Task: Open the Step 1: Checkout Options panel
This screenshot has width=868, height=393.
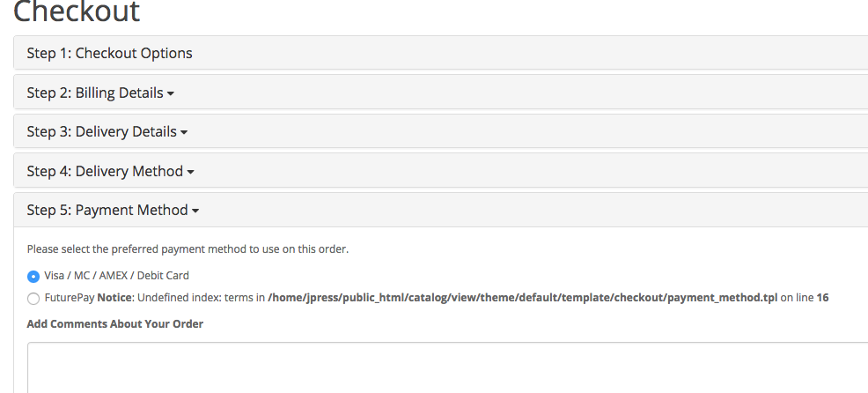Action: coord(110,53)
